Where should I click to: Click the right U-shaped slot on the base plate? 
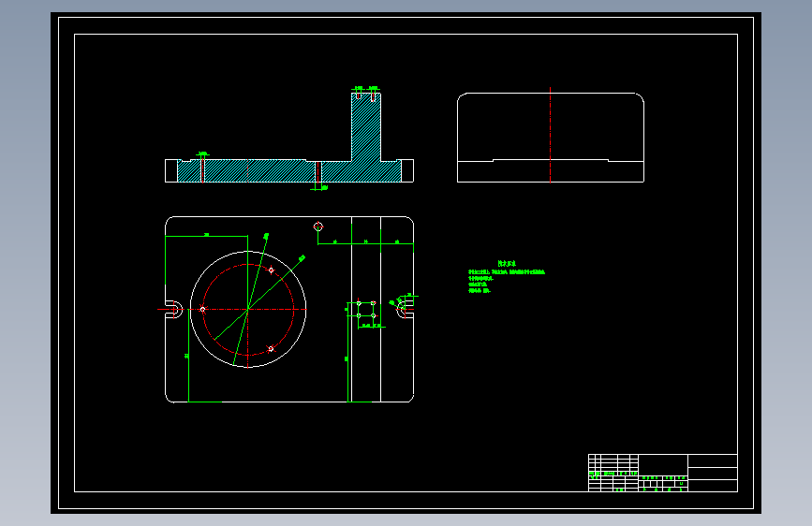405,310
